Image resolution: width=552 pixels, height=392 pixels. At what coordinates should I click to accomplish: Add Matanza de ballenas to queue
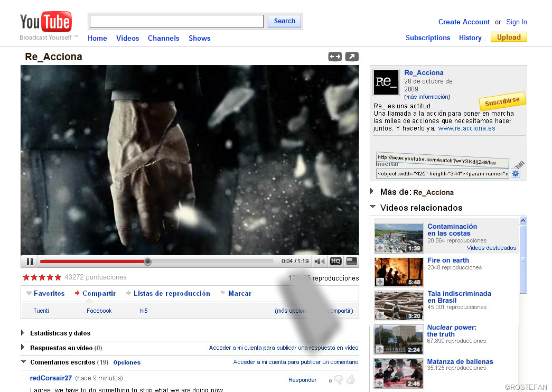pos(379,383)
